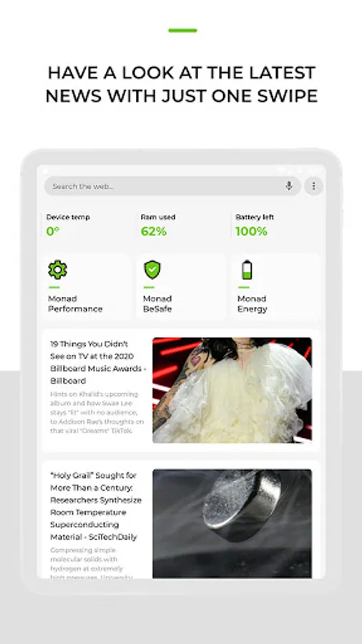Click the Battery left label
Screen dimensions: 362x644
[255, 217]
